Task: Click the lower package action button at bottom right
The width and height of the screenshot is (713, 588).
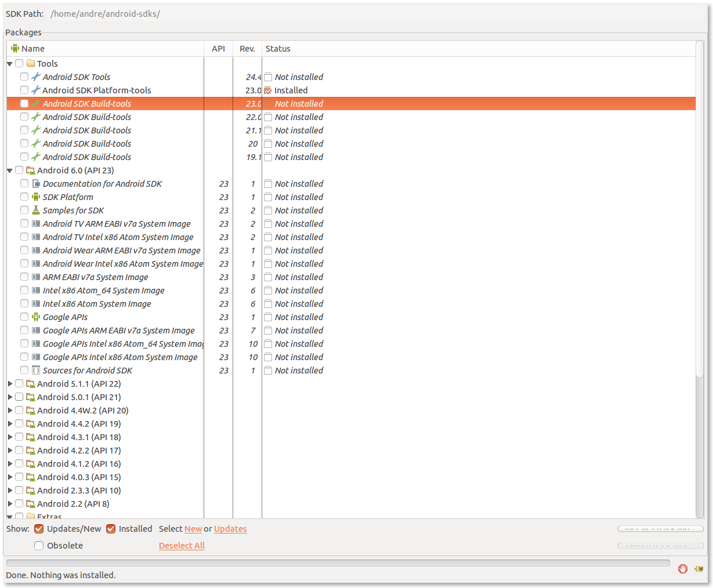Action: [x=660, y=546]
